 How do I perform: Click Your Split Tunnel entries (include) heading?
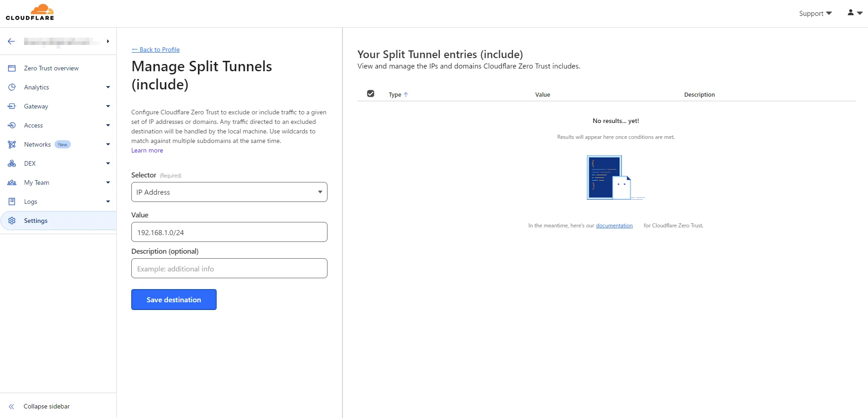tap(440, 54)
